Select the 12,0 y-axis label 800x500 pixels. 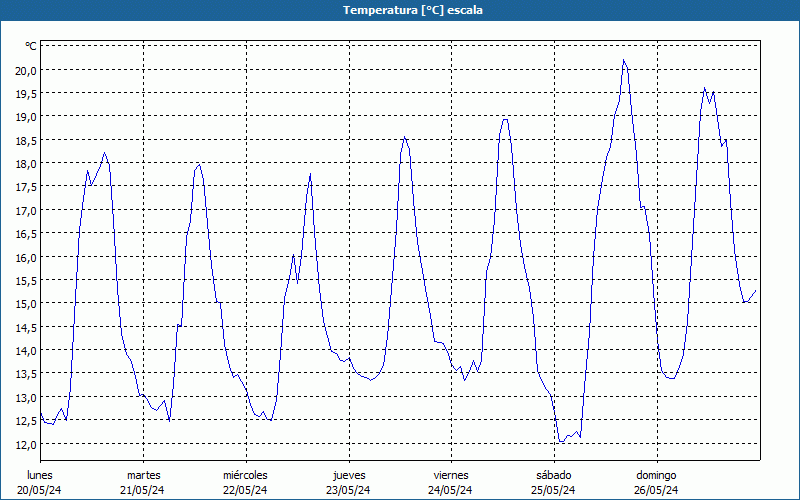coord(26,445)
